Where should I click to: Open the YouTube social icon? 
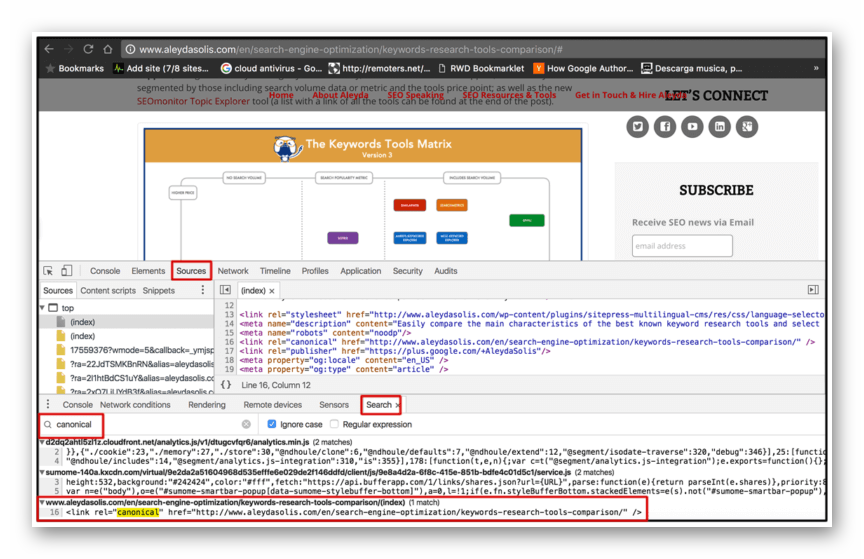tap(692, 127)
